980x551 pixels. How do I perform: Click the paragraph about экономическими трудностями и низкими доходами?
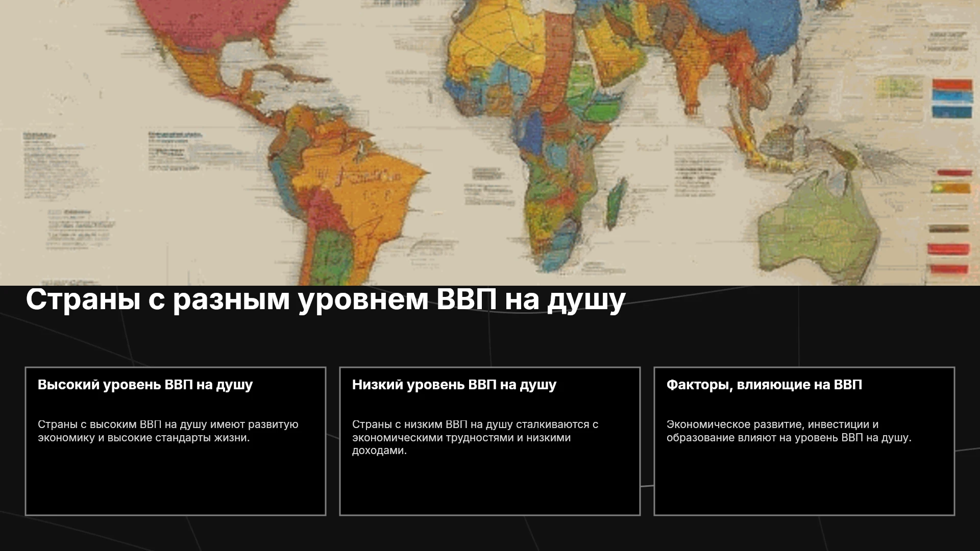point(475,437)
